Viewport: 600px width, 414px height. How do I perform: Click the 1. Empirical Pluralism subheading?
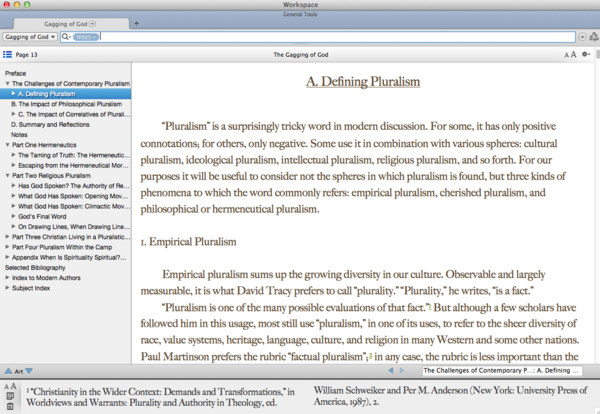coord(188,242)
